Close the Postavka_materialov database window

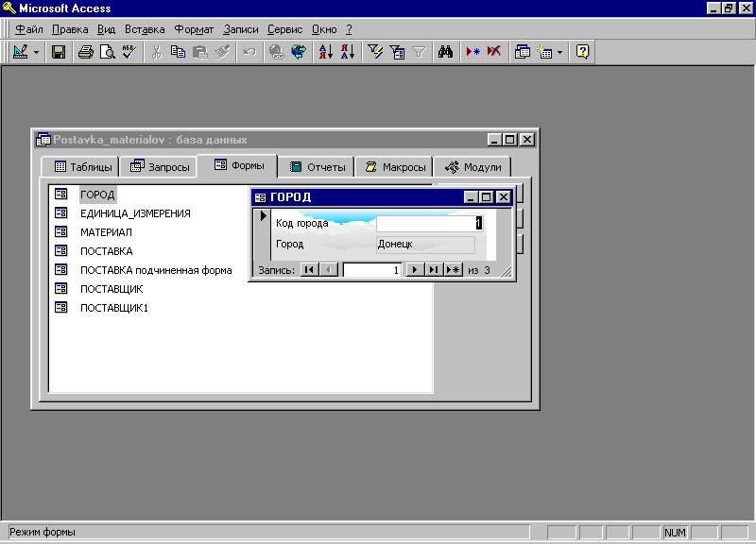point(527,140)
